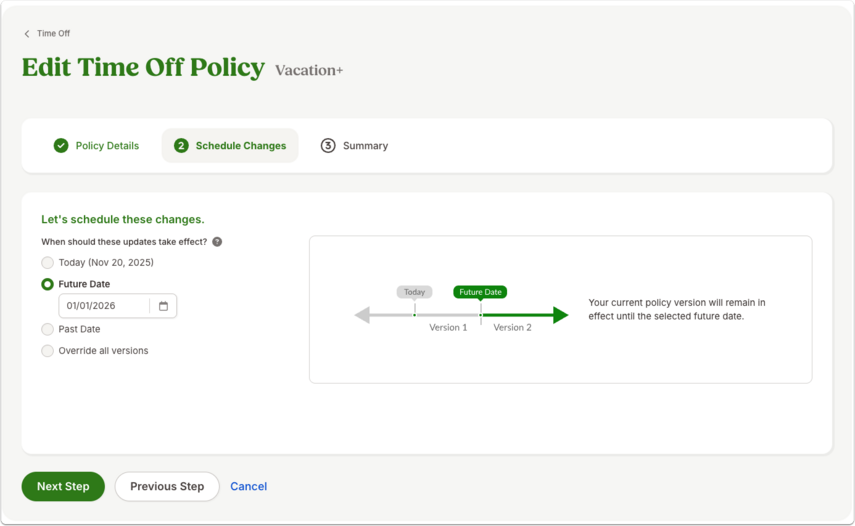Screen dimensions: 855x526
Task: Open the calendar date picker icon
Action: pyautogui.click(x=163, y=306)
